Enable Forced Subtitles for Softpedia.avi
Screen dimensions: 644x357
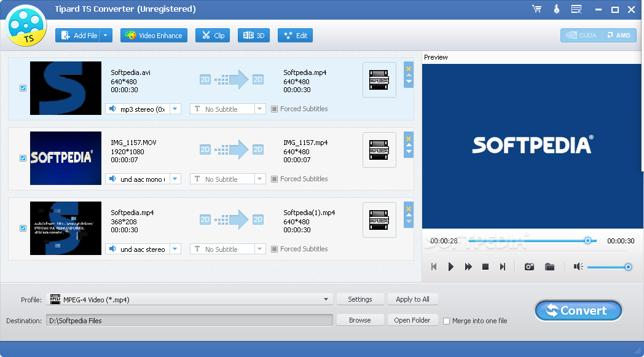[x=274, y=109]
